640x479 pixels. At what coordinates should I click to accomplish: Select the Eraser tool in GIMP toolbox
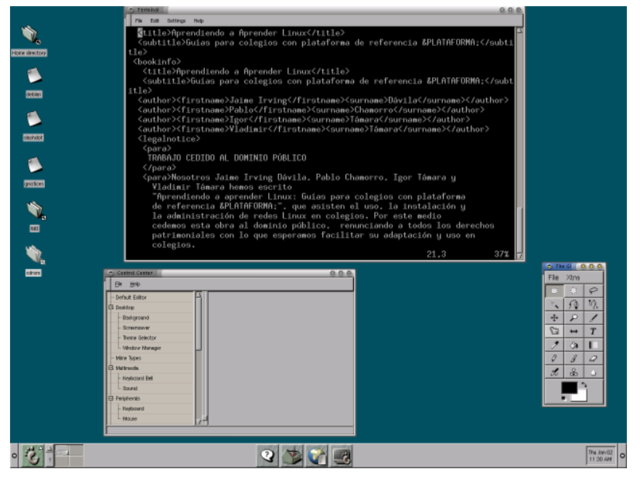pyautogui.click(x=593, y=359)
